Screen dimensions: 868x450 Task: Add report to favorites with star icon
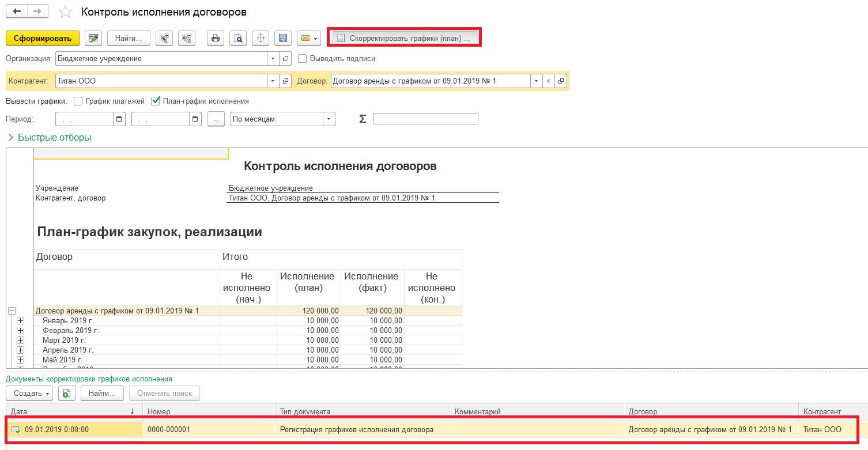coord(66,12)
